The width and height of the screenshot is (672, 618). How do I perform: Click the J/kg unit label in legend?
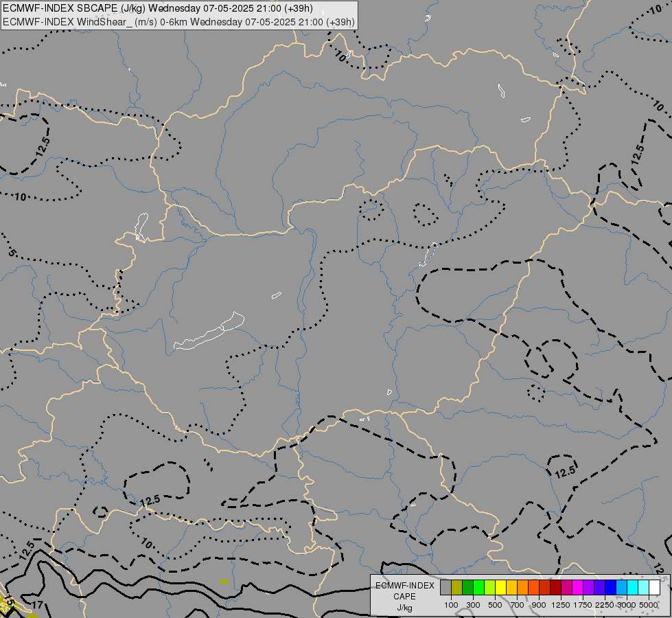pyautogui.click(x=404, y=608)
